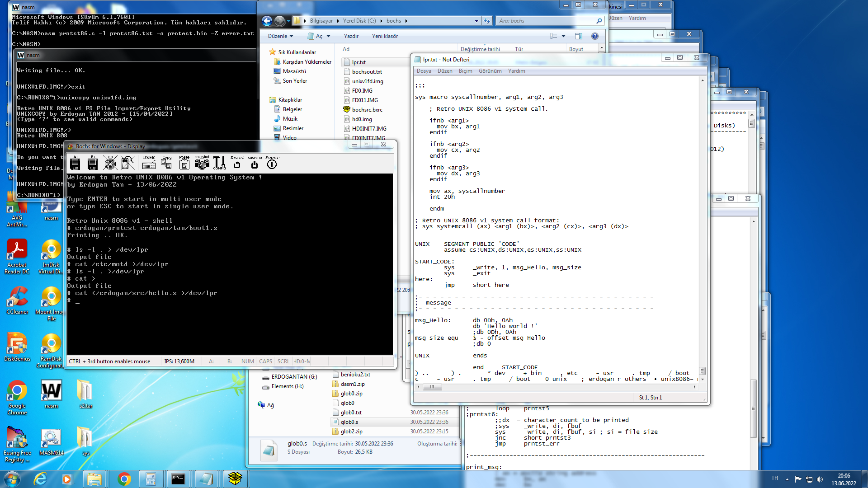Screen dimensions: 868x488
Task: Open Google Chrome from the taskbar
Action: pos(124,479)
